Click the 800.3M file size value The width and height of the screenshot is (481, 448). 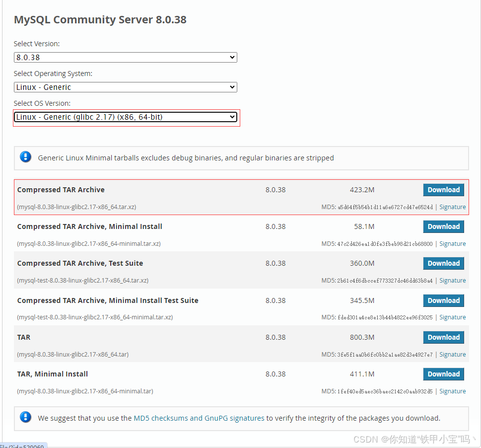[x=362, y=338]
